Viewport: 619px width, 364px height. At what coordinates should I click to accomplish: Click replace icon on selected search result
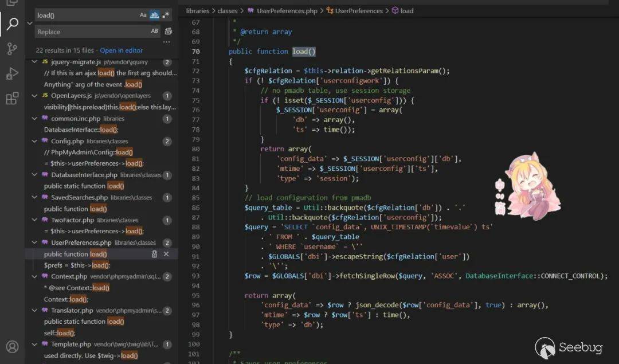click(154, 254)
